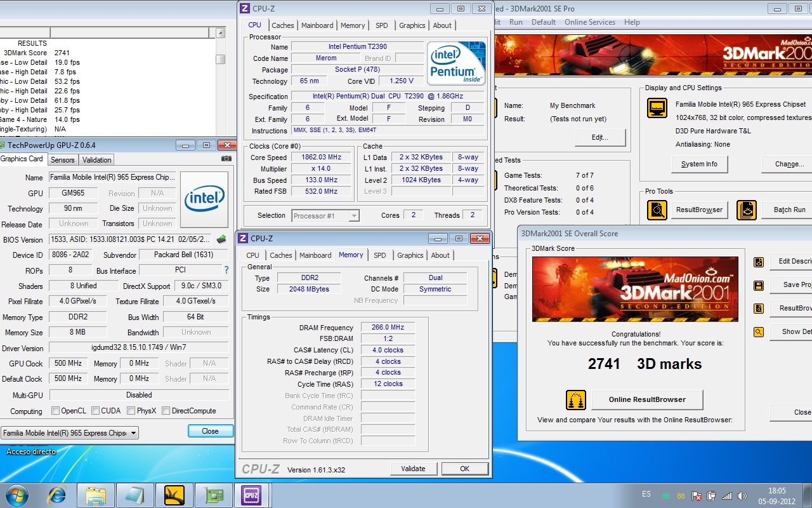This screenshot has height=508, width=812.
Task: Click the results list scrollbar up arrow
Action: 220,34
